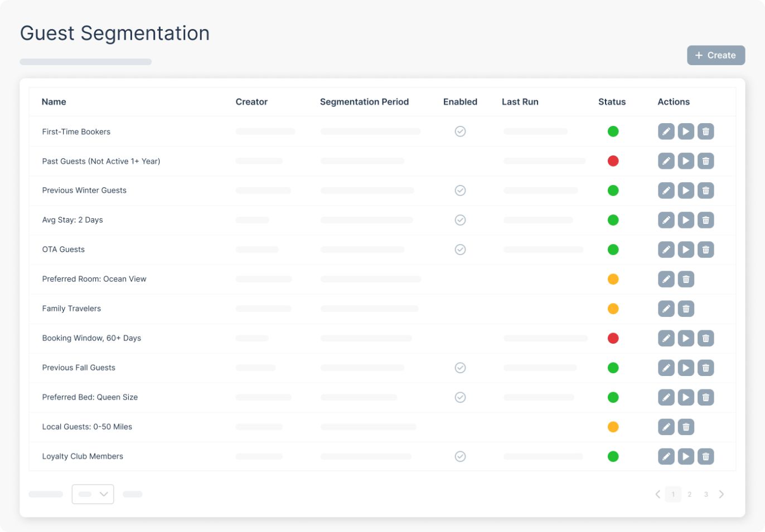
Task: Edit the First-Time Bookers segment
Action: coord(666,131)
